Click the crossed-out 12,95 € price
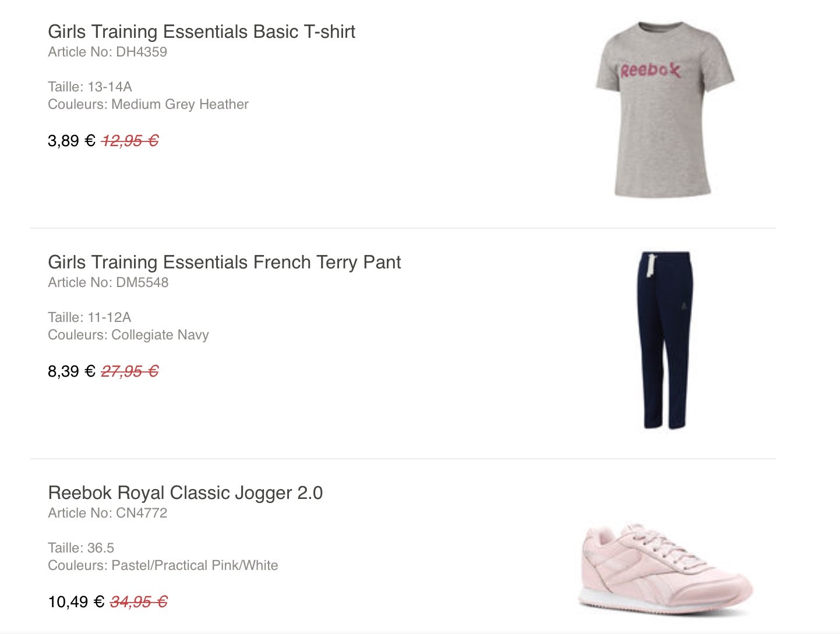This screenshot has height=634, width=840. click(130, 141)
